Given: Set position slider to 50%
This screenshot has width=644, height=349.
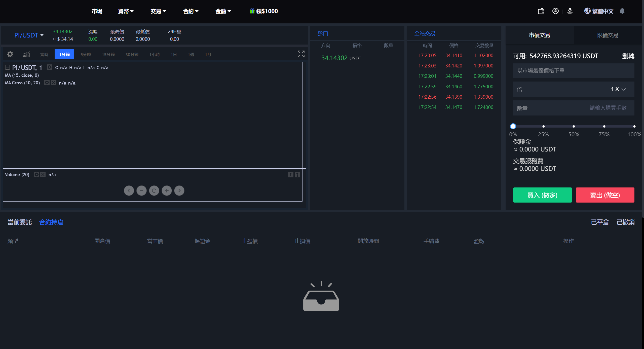Looking at the screenshot, I should tap(574, 126).
